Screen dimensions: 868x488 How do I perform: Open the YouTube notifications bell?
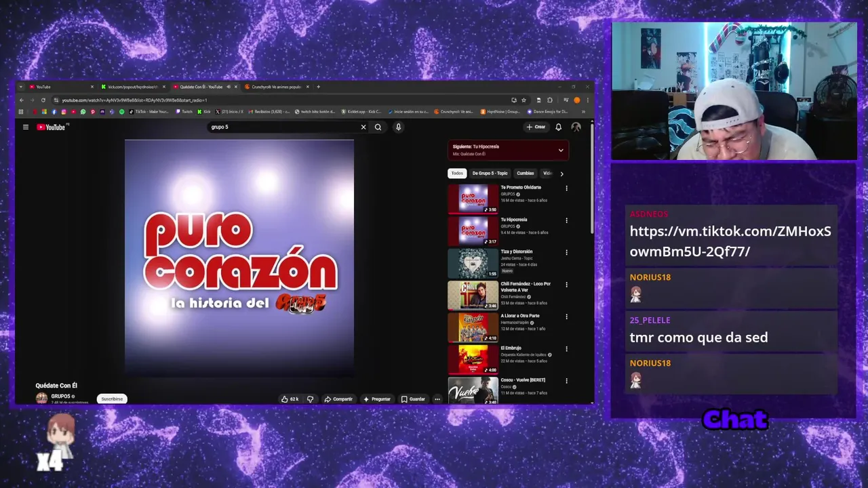[559, 127]
